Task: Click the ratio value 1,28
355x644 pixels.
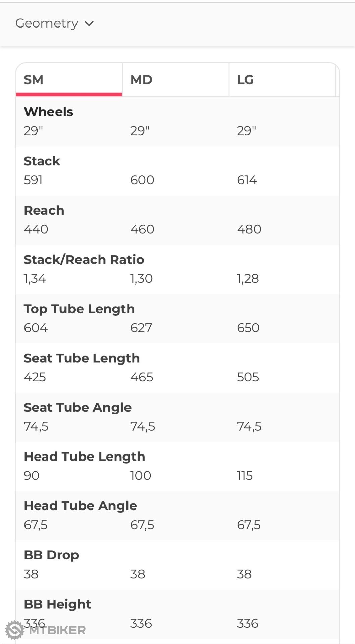Action: pyautogui.click(x=248, y=279)
